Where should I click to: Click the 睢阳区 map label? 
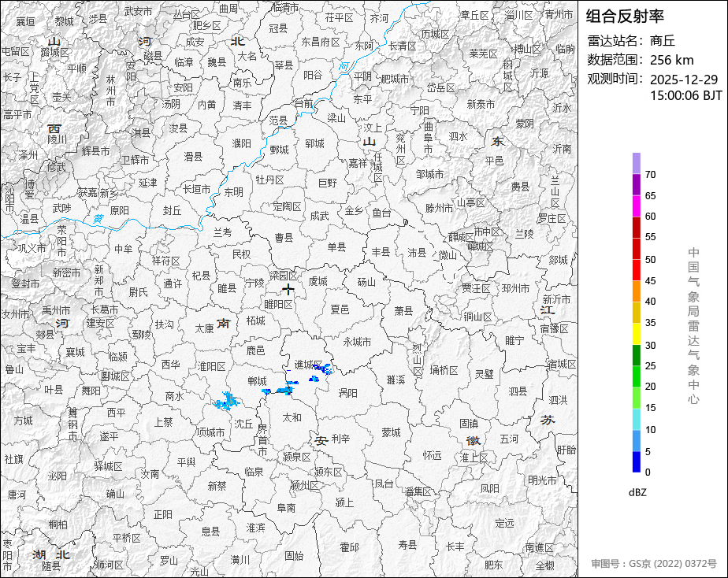pyautogui.click(x=279, y=304)
